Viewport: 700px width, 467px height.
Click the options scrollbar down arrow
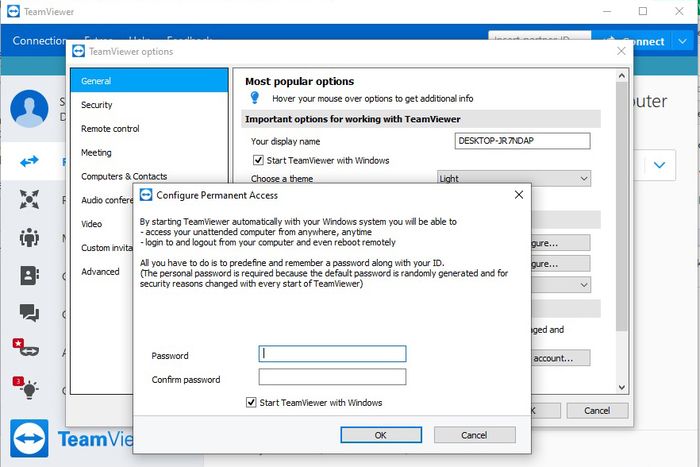coord(621,387)
